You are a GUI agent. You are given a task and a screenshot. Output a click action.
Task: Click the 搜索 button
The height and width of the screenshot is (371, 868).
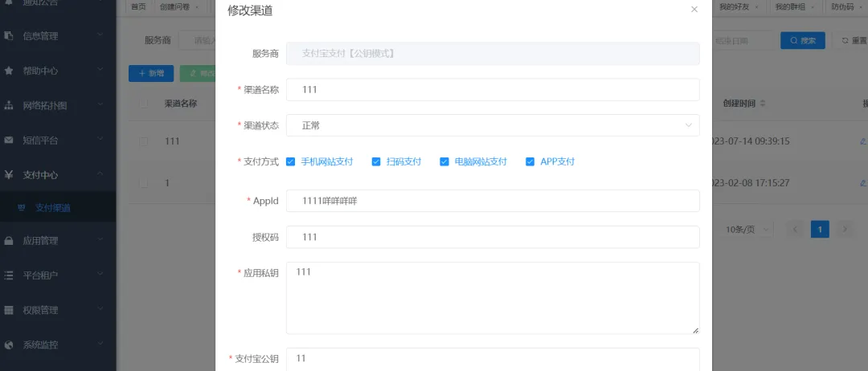click(x=803, y=40)
